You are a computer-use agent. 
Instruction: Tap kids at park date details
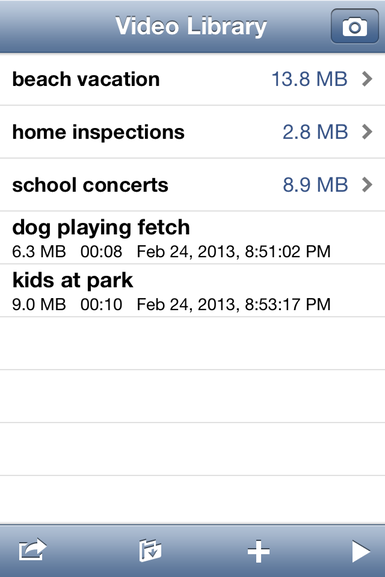coord(234,304)
